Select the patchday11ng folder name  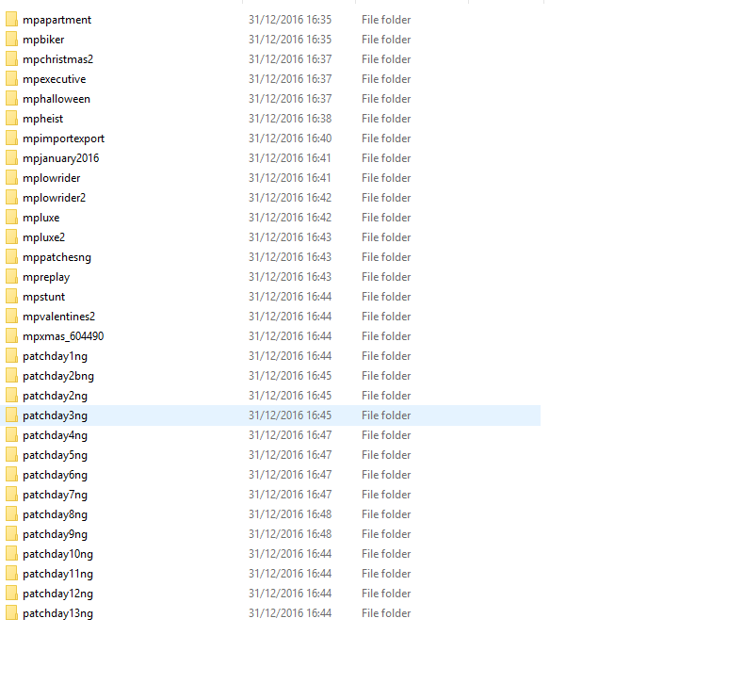[x=57, y=574]
